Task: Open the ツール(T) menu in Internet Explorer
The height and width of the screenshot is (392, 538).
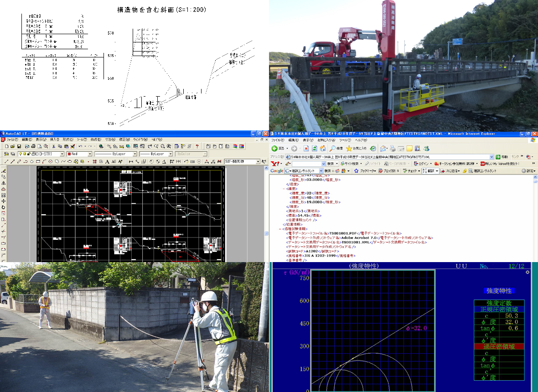Action: (x=345, y=140)
